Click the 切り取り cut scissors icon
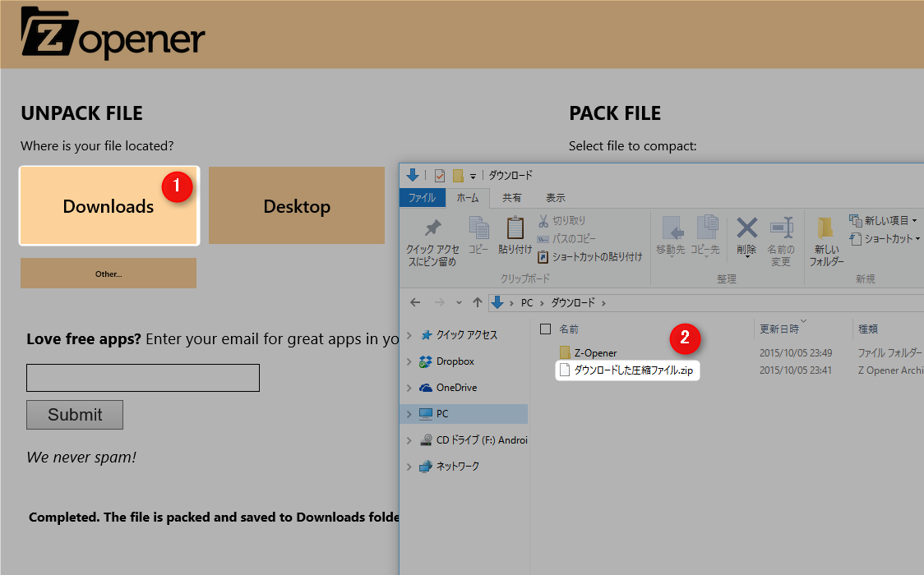The width and height of the screenshot is (924, 575). click(561, 221)
